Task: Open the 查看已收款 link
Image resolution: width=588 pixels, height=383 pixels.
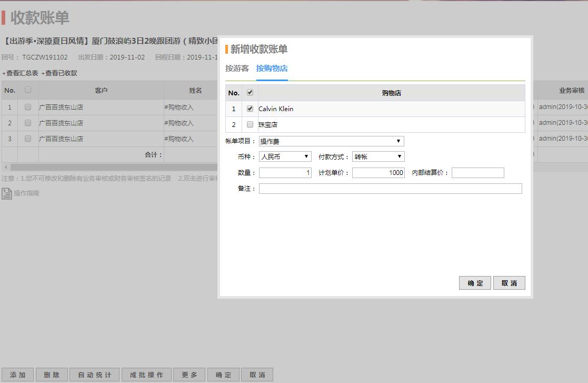Action: click(60, 73)
